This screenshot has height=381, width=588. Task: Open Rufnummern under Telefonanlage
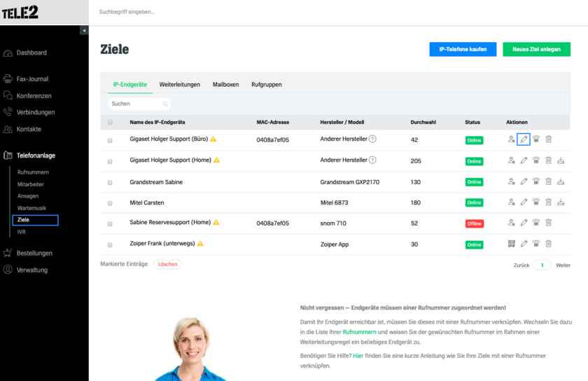[33, 172]
